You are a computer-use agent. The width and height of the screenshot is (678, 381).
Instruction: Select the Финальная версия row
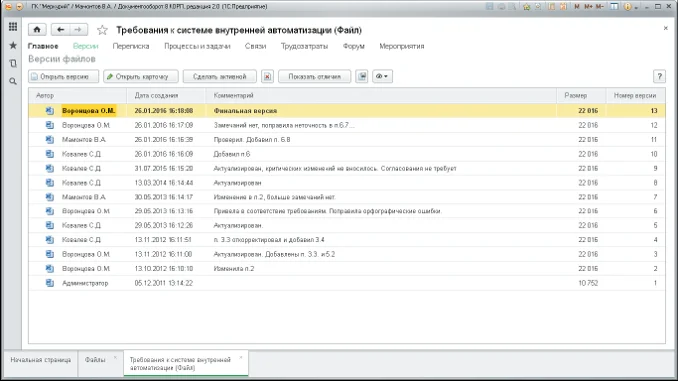point(347,111)
